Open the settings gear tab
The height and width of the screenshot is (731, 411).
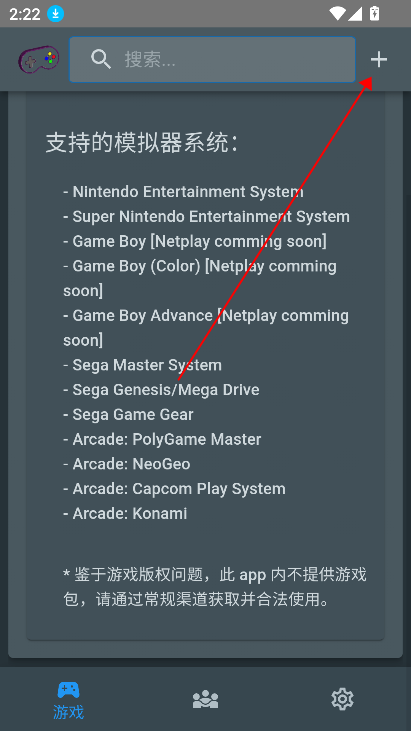[342, 699]
